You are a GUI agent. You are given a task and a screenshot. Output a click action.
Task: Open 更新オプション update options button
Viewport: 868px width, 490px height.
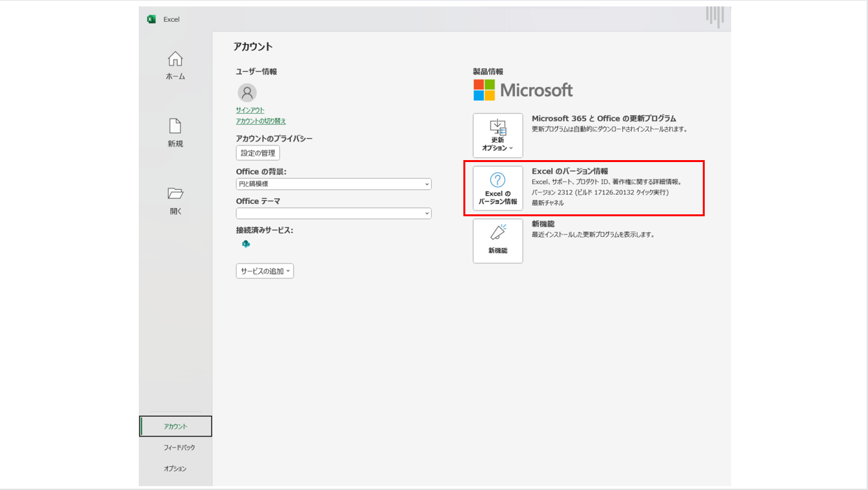point(498,136)
